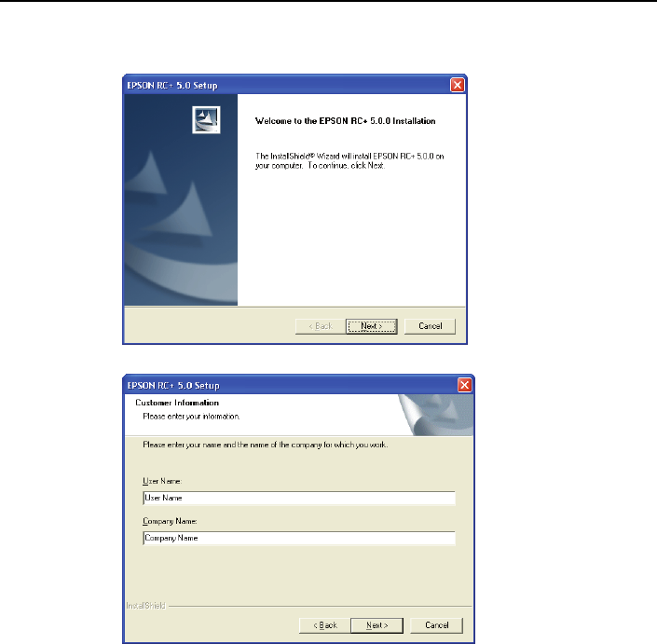This screenshot has height=644, width=657.
Task: Click Next in the Welcome dialog
Action: pyautogui.click(x=372, y=326)
